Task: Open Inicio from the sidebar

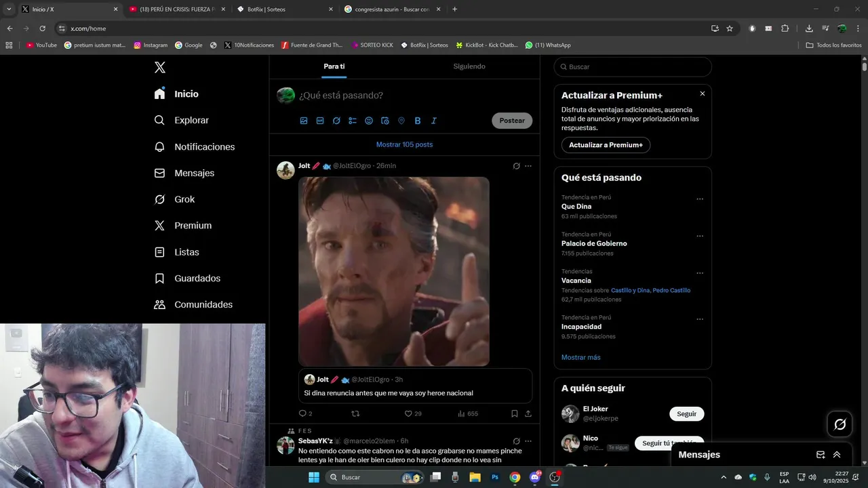Action: pos(176,94)
